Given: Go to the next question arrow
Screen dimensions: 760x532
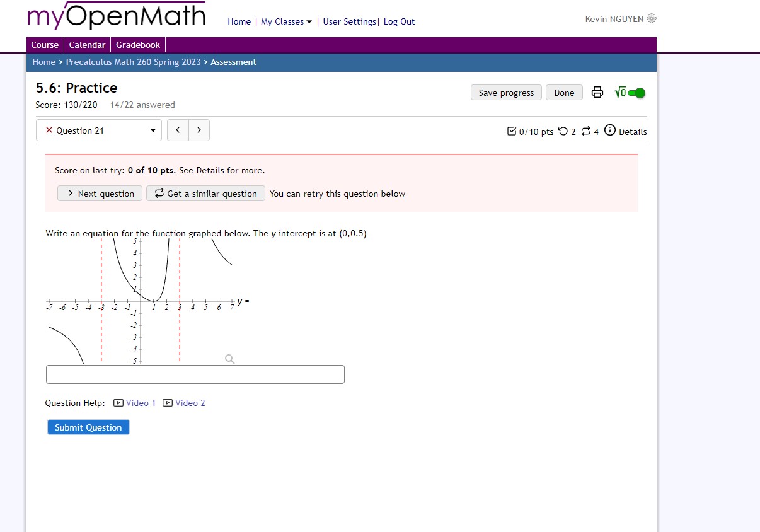Looking at the screenshot, I should click(199, 130).
